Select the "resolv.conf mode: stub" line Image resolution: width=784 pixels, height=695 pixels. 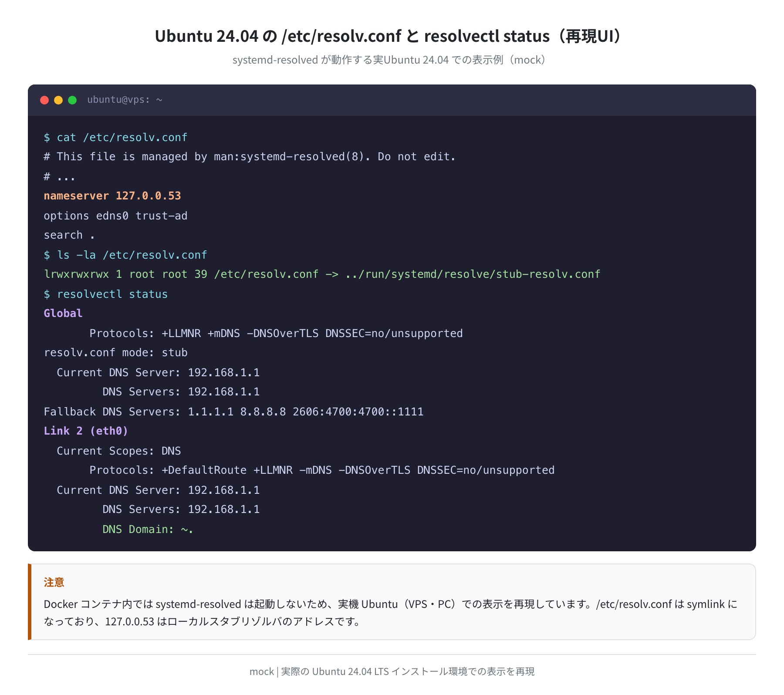pos(115,353)
